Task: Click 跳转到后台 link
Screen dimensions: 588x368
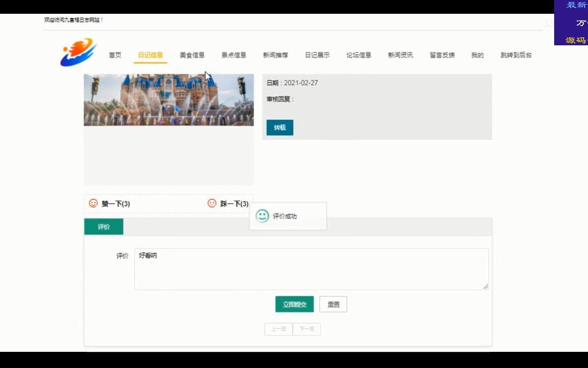Action: [x=516, y=55]
